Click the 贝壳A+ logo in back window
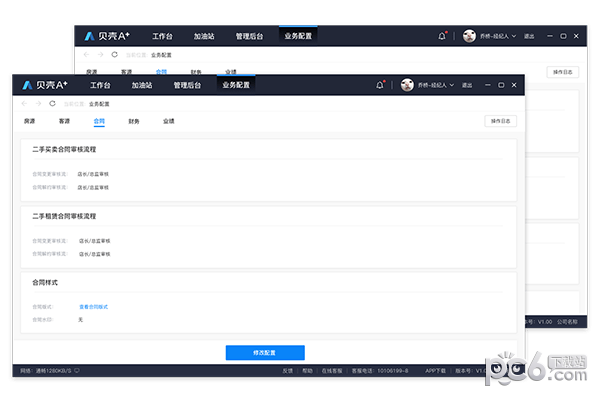The height and width of the screenshot is (398, 600). [107, 36]
